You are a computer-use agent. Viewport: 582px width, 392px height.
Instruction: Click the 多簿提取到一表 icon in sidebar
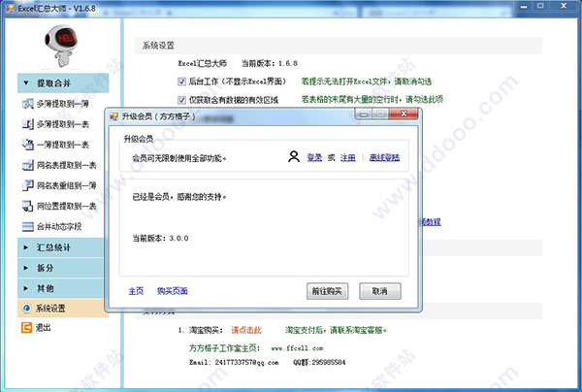pyautogui.click(x=28, y=124)
